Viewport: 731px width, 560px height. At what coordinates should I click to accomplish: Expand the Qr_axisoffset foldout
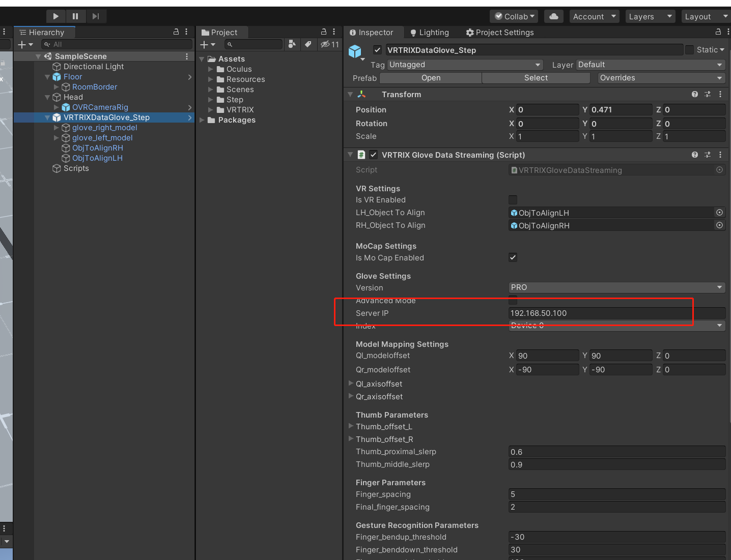click(351, 396)
